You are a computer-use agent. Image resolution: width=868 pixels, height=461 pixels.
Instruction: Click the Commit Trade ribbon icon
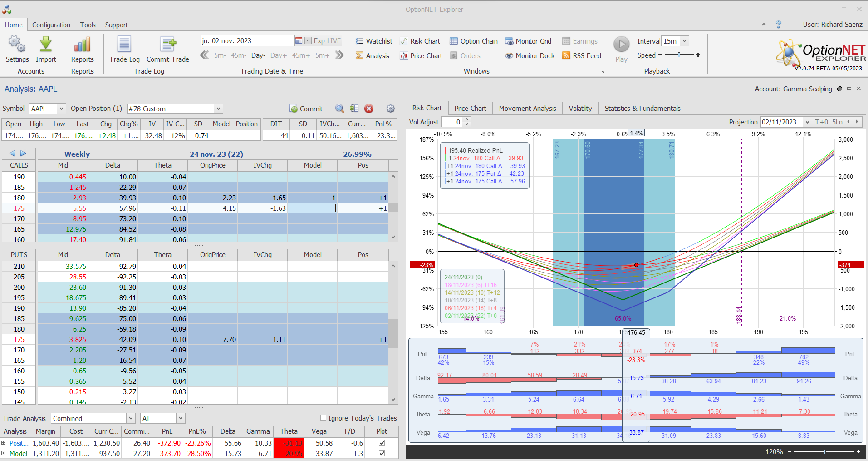click(168, 49)
